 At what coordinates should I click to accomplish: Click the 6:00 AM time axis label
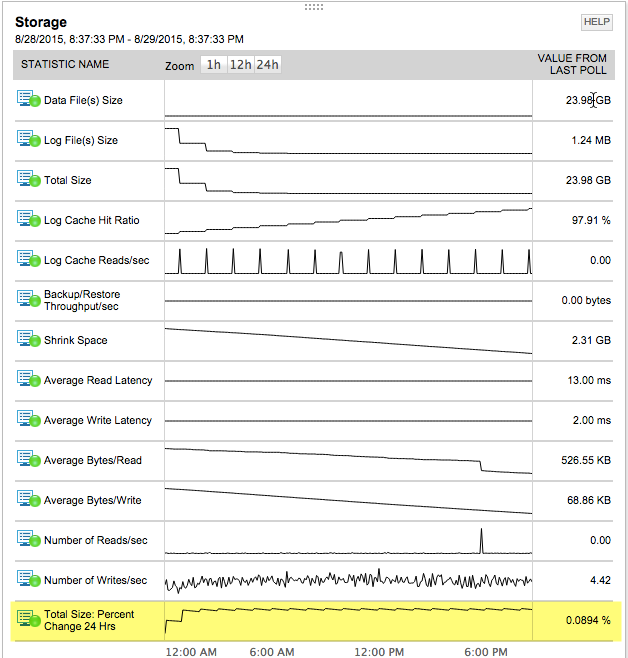[272, 652]
